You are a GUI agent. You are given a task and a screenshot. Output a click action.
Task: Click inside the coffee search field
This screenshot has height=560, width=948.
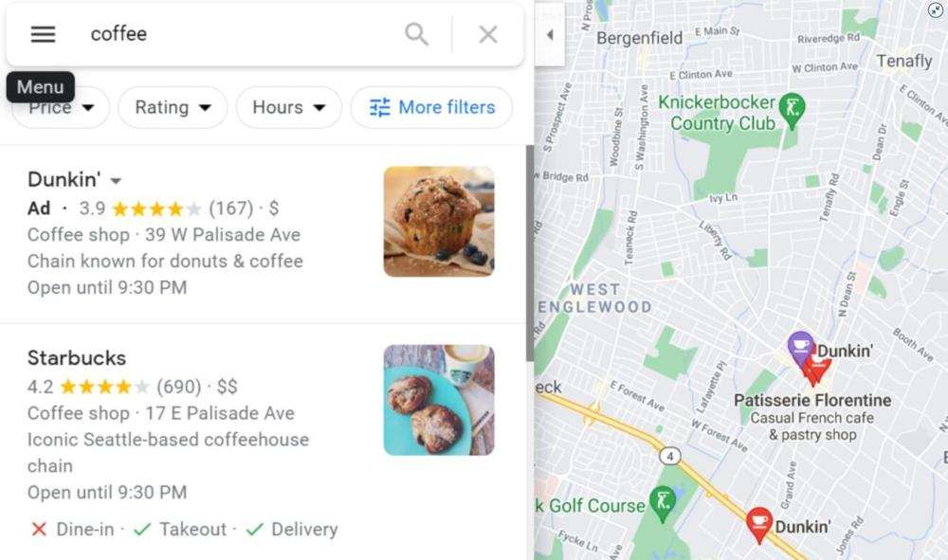pyautogui.click(x=242, y=34)
